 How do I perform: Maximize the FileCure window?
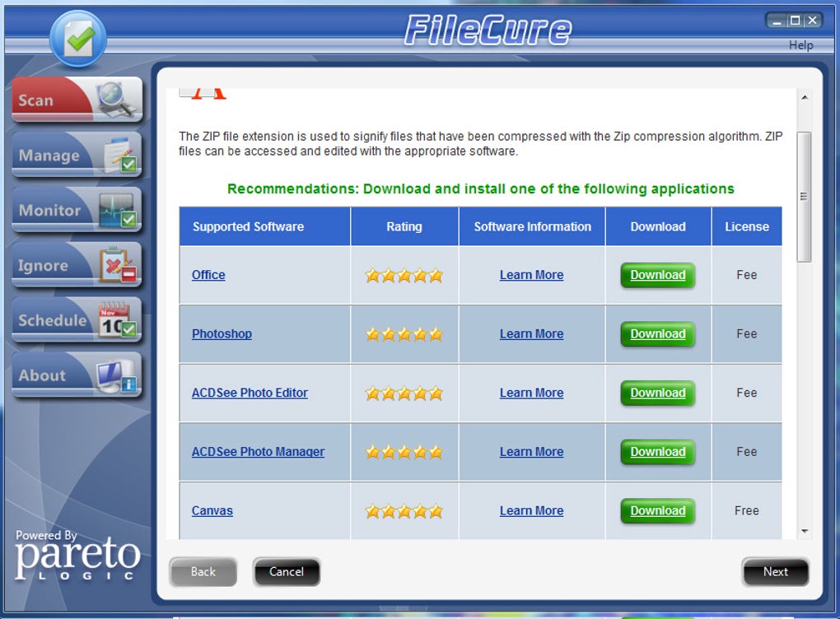795,21
